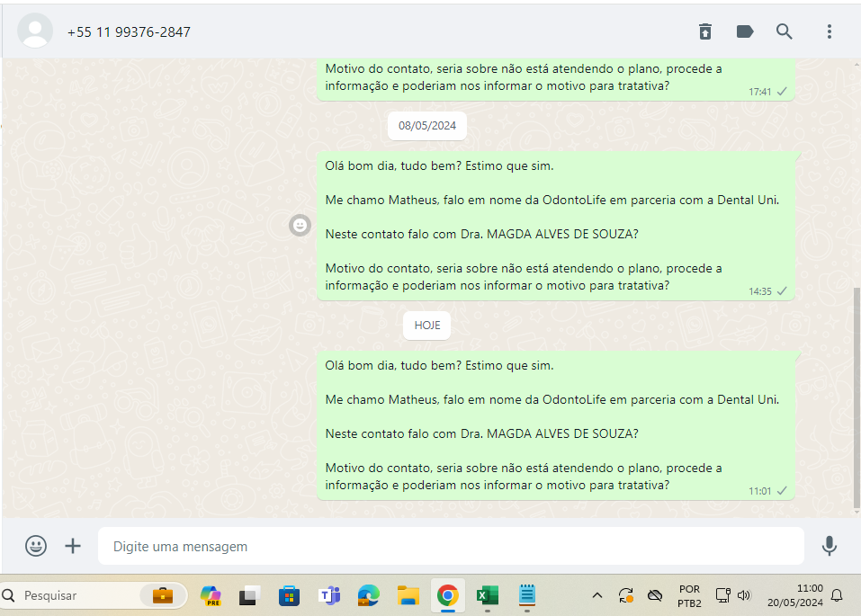Open the label tag icon in header
The image size is (861, 616).
(745, 31)
